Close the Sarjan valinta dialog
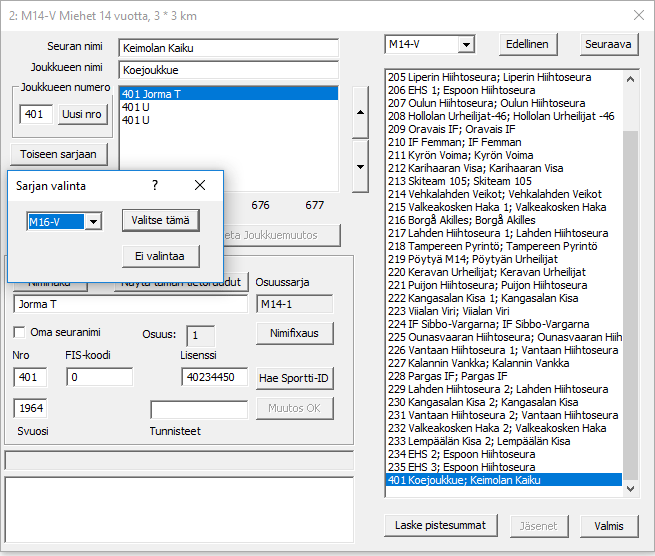655x556 pixels. click(199, 185)
